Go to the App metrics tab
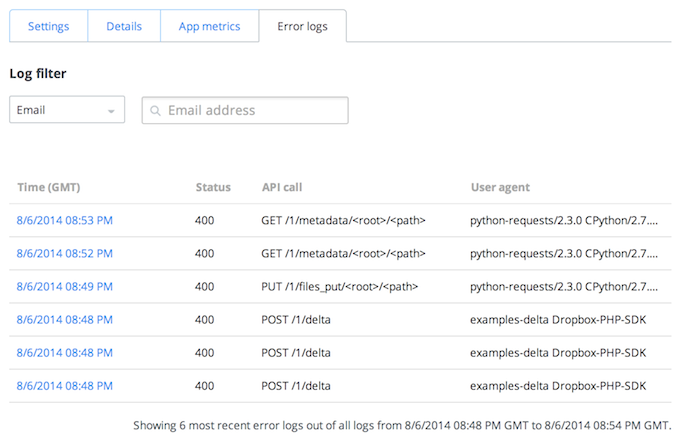 pyautogui.click(x=209, y=26)
